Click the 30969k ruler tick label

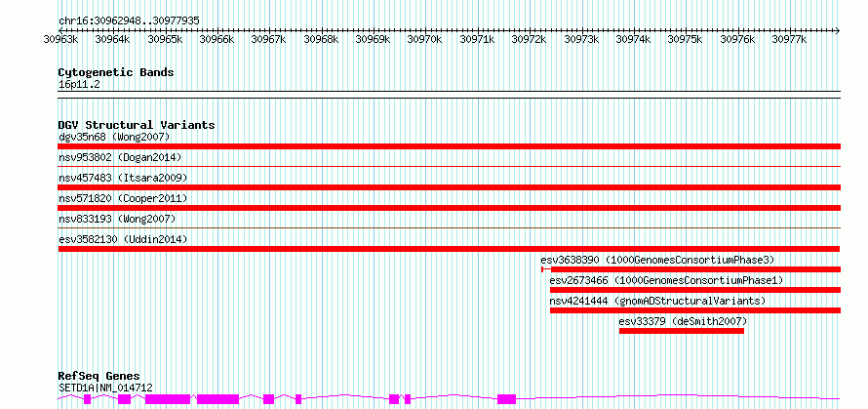coord(374,39)
